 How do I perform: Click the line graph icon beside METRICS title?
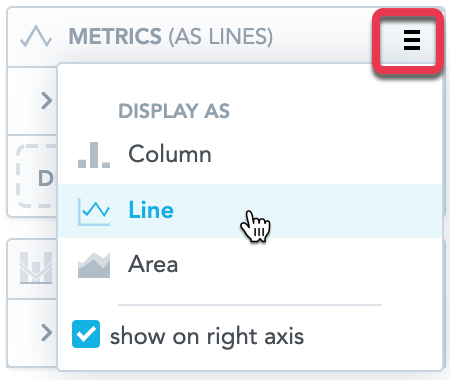[36, 37]
